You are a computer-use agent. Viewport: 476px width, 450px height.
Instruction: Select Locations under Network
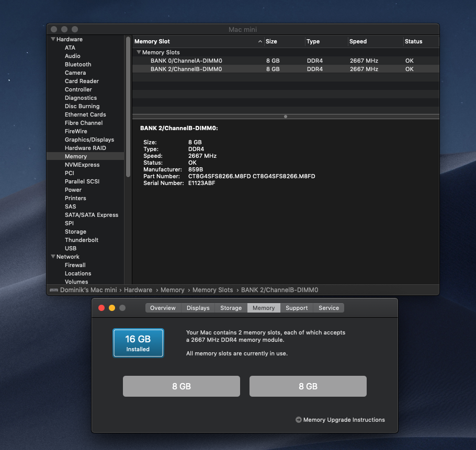[x=78, y=273]
